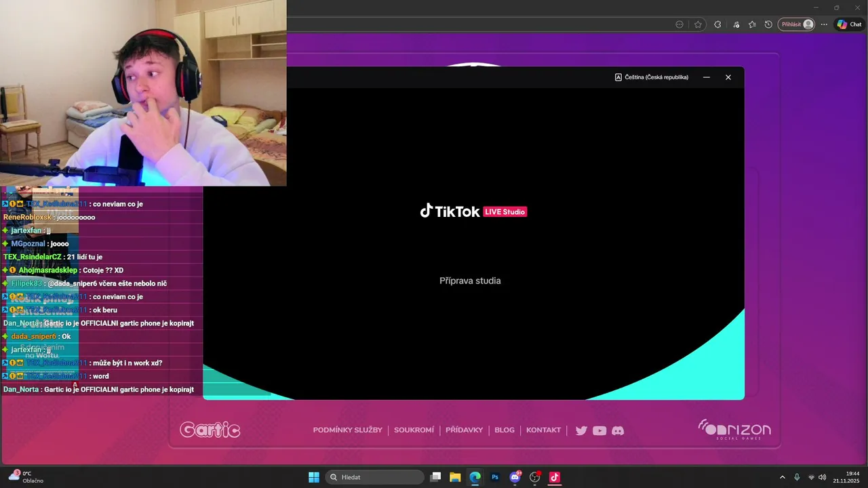
Task: Click chat message '21 lidí tu je'
Action: point(85,257)
